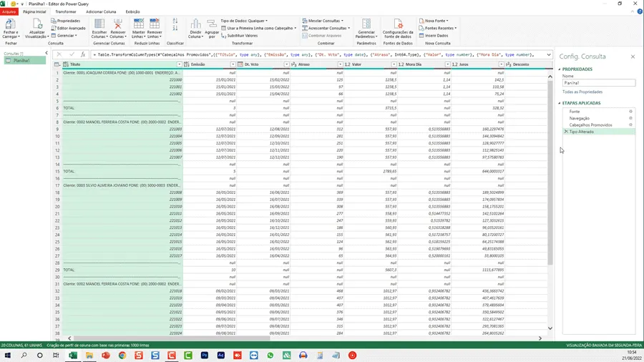Screen dimensions: 644x362
Task: Open the Atraso column filter dropdown
Action: (340, 64)
